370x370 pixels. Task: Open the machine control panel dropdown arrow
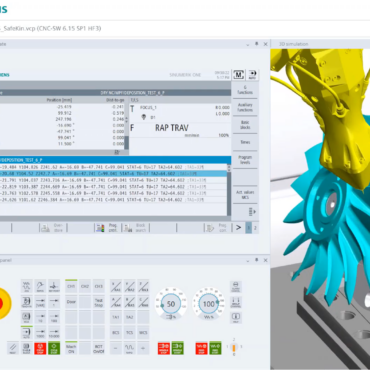coord(248,260)
